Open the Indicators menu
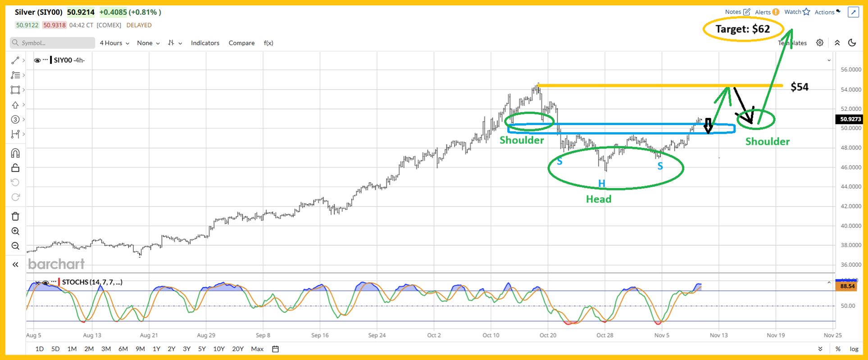 pos(205,43)
